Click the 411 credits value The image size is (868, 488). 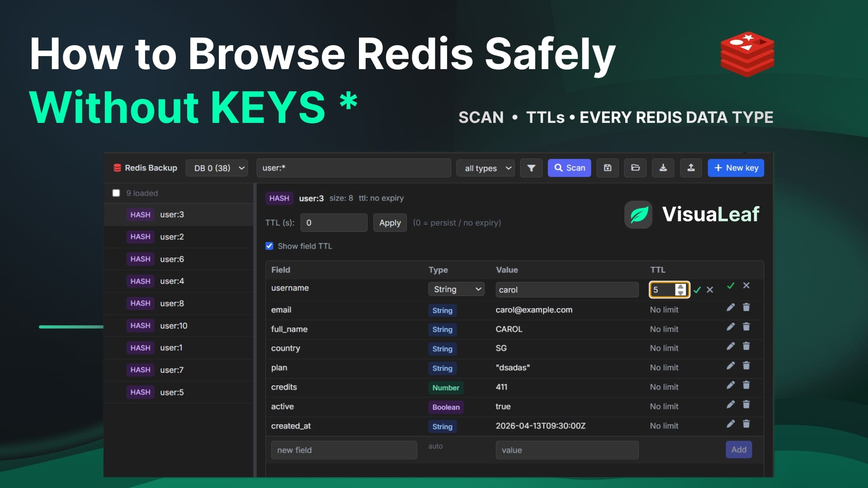click(501, 387)
